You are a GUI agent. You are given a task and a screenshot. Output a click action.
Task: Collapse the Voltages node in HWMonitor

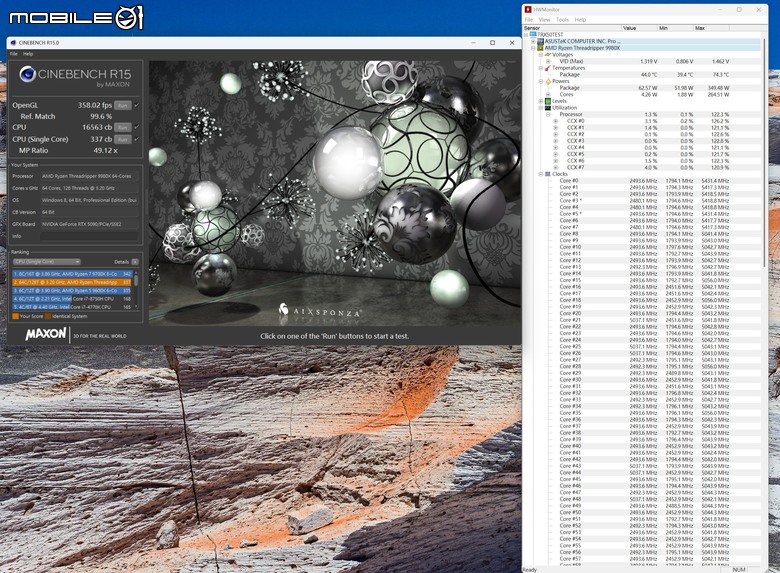(541, 55)
